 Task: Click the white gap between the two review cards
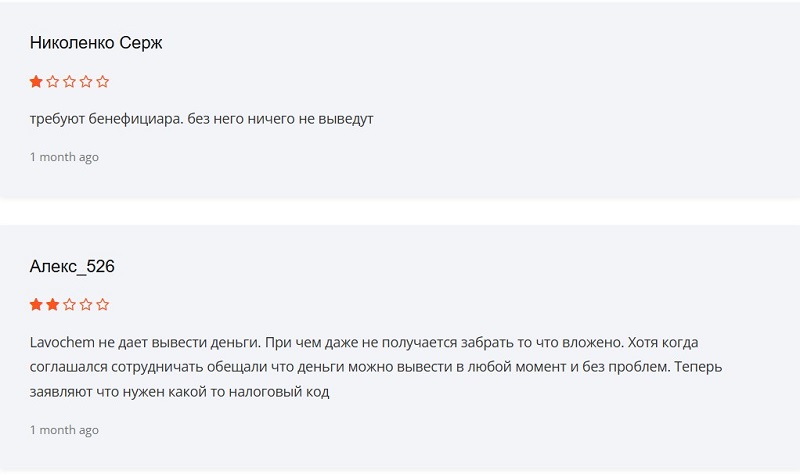(400, 212)
